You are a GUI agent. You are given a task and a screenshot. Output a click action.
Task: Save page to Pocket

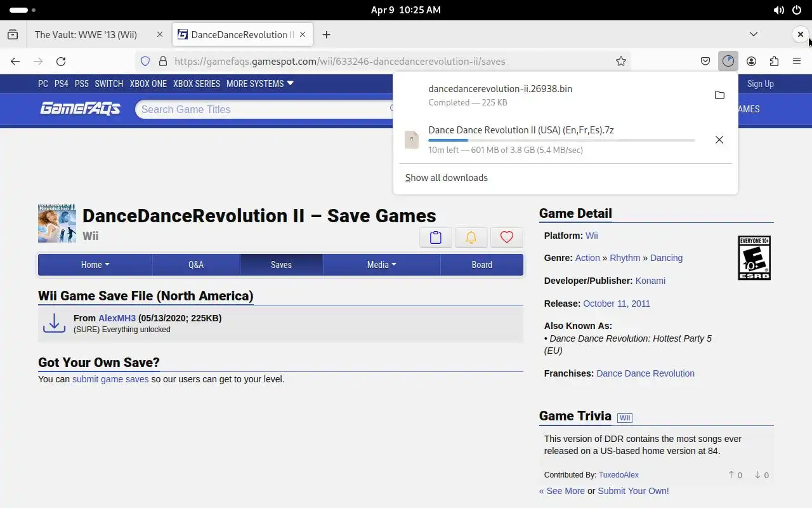[705, 62]
